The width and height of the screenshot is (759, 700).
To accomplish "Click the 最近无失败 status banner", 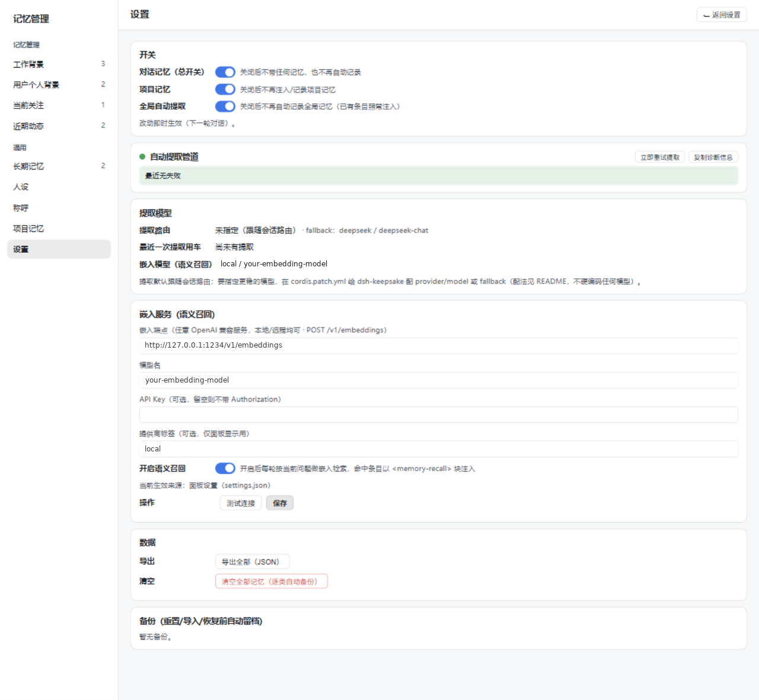I will coord(439,176).
